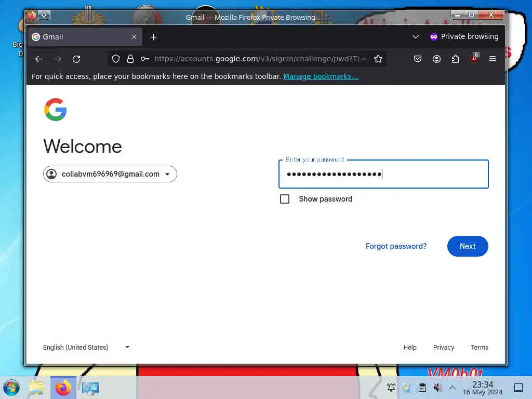Go back with the browser back arrow

(x=39, y=59)
